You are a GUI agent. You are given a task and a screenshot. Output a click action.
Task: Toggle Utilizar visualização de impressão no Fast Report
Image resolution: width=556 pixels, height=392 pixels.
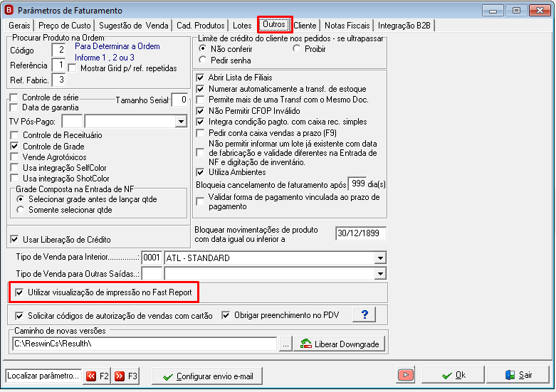coord(19,292)
